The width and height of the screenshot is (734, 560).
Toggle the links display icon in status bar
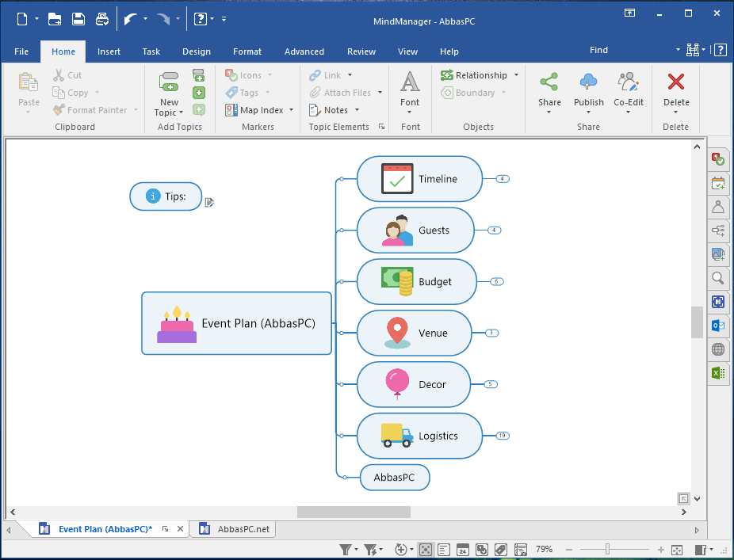point(482,550)
